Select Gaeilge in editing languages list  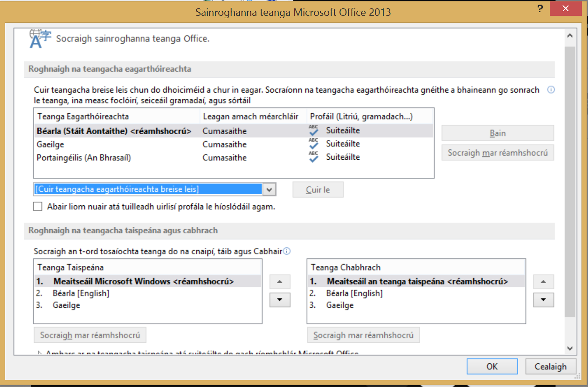pyautogui.click(x=234, y=144)
